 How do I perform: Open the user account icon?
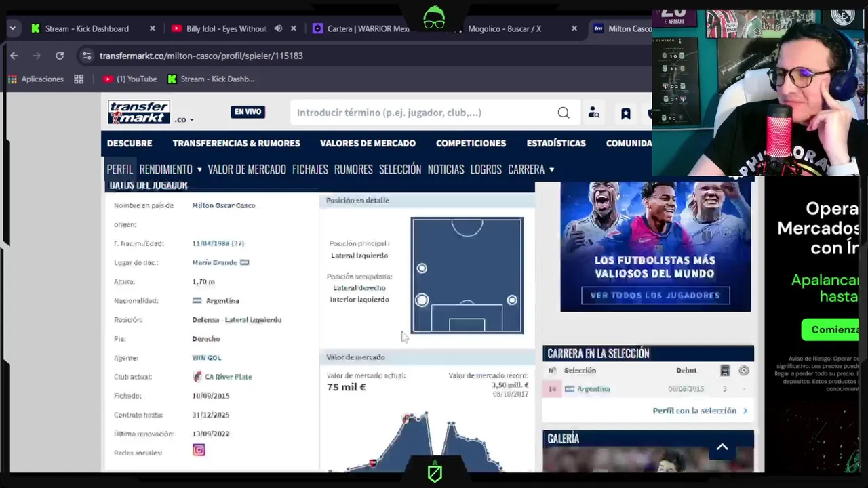click(593, 113)
